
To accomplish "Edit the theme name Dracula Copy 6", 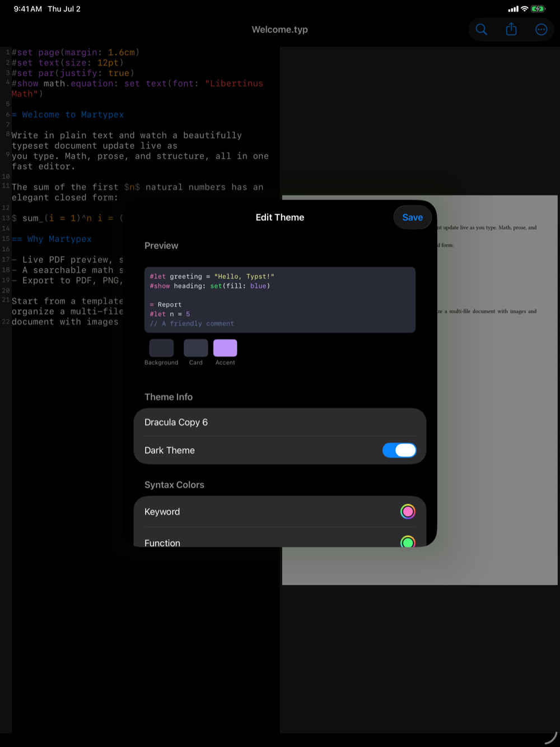I will tap(280, 422).
